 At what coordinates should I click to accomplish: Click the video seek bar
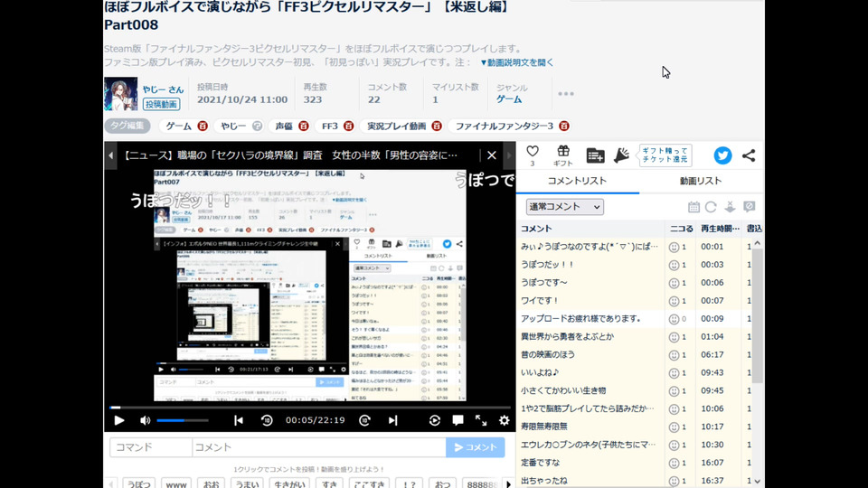coord(310,408)
